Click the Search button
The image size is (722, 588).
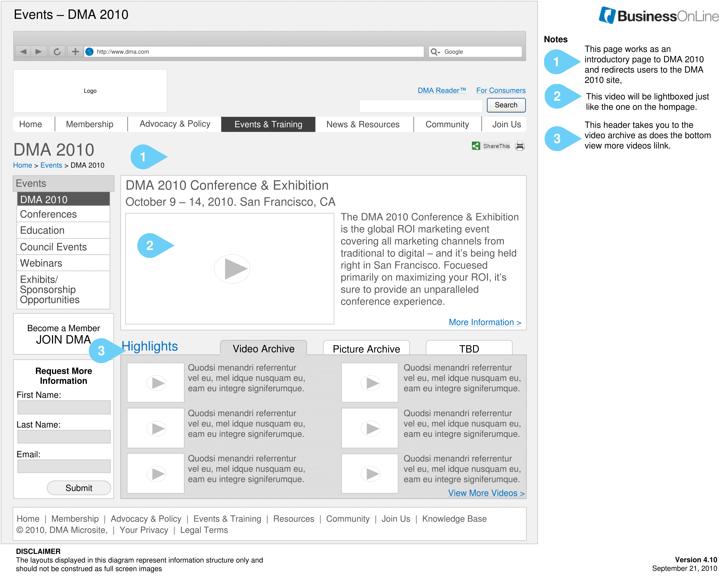point(506,105)
